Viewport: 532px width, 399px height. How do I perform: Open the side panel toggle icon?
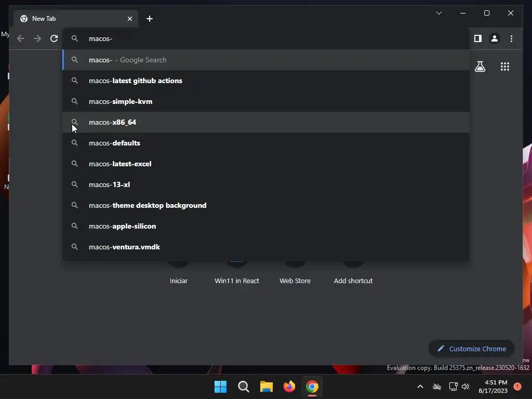point(478,38)
